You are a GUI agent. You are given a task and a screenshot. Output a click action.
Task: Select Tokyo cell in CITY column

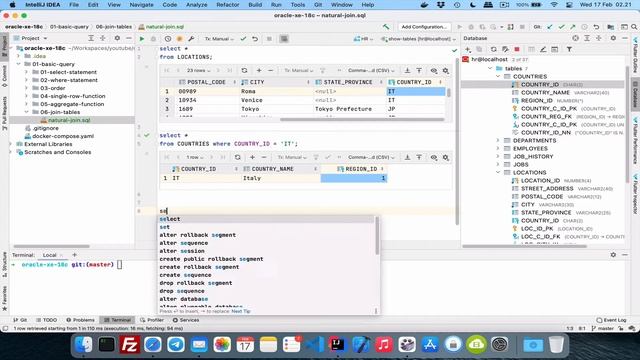click(x=276, y=109)
